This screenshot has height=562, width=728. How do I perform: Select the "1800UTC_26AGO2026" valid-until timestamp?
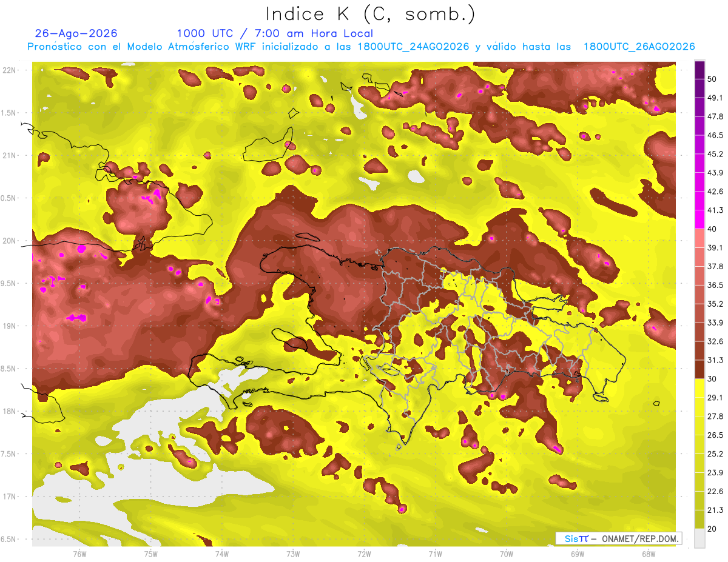tap(639, 47)
